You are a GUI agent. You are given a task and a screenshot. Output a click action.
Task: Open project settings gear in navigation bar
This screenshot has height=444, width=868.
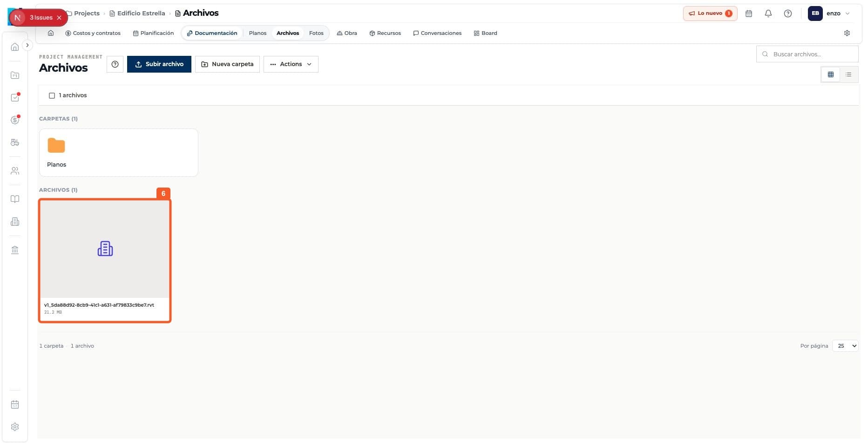847,33
